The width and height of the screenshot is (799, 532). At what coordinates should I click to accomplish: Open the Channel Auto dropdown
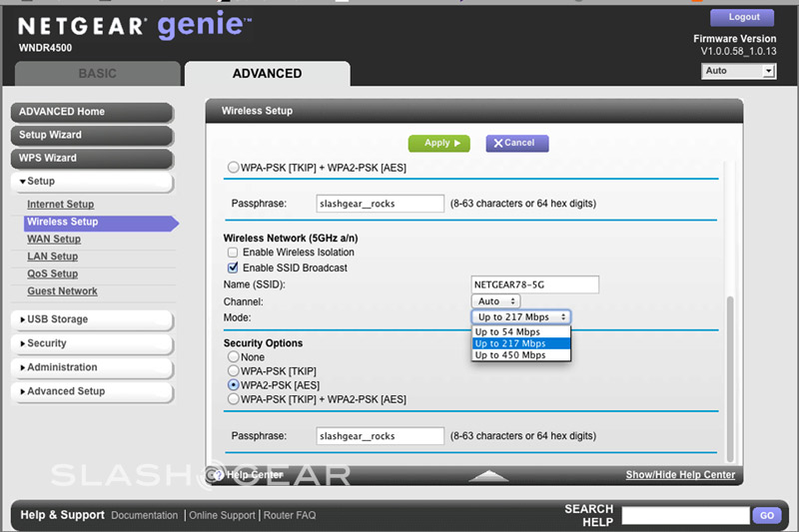495,301
